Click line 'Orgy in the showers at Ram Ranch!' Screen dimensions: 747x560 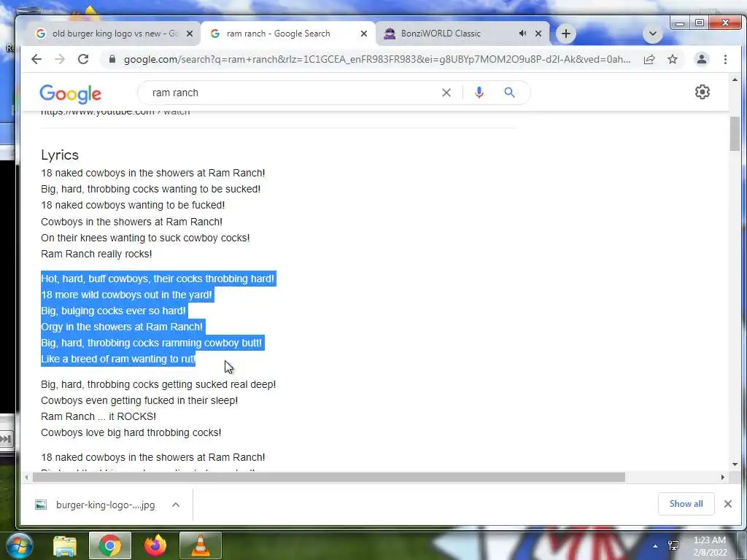[x=122, y=327]
